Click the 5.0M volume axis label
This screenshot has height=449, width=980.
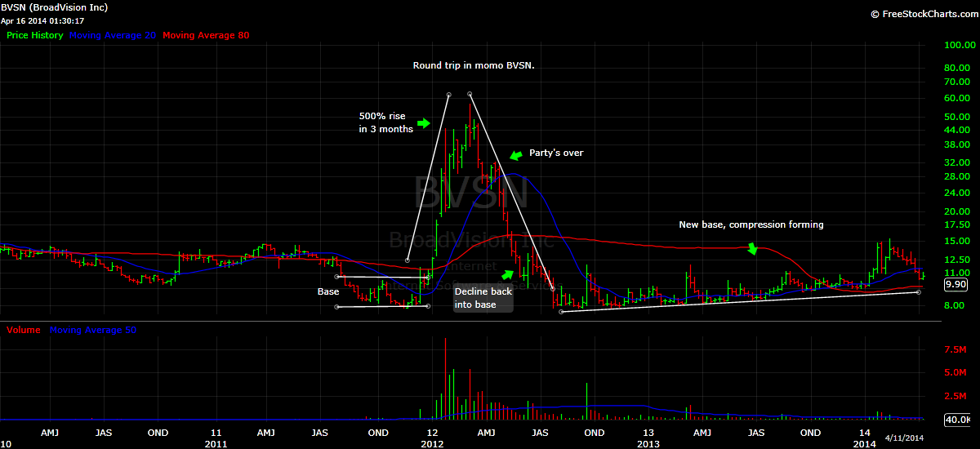[955, 371]
